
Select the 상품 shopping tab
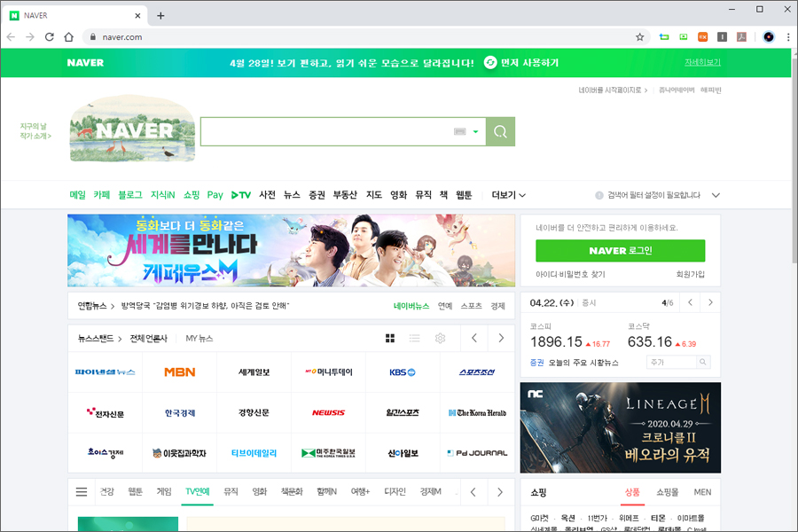[632, 492]
